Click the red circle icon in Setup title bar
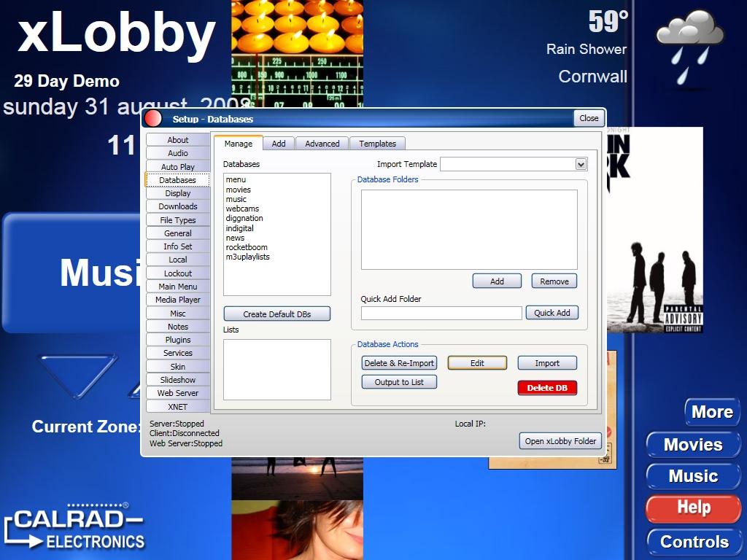This screenshot has height=560, width=747. pyautogui.click(x=153, y=119)
